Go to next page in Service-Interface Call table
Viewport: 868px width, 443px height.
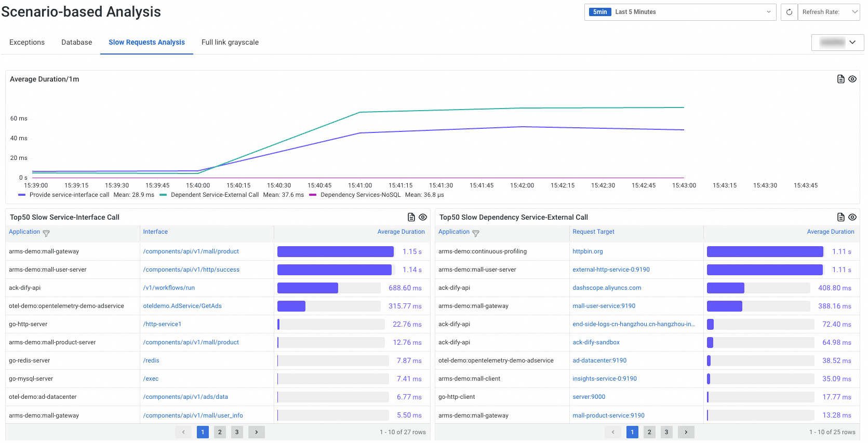(256, 432)
